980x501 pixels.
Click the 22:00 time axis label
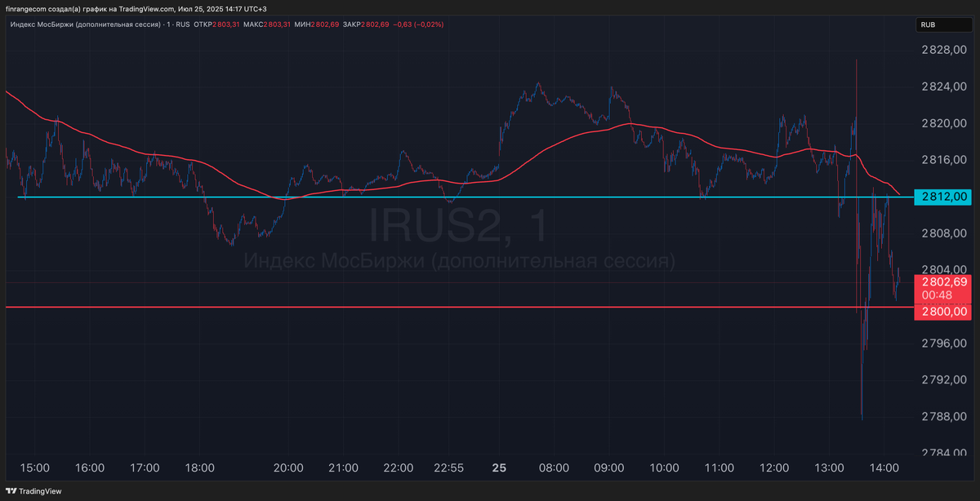[x=399, y=468]
